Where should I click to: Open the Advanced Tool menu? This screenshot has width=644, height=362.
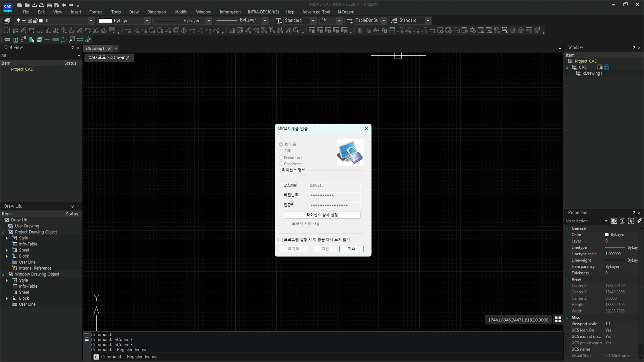[316, 12]
